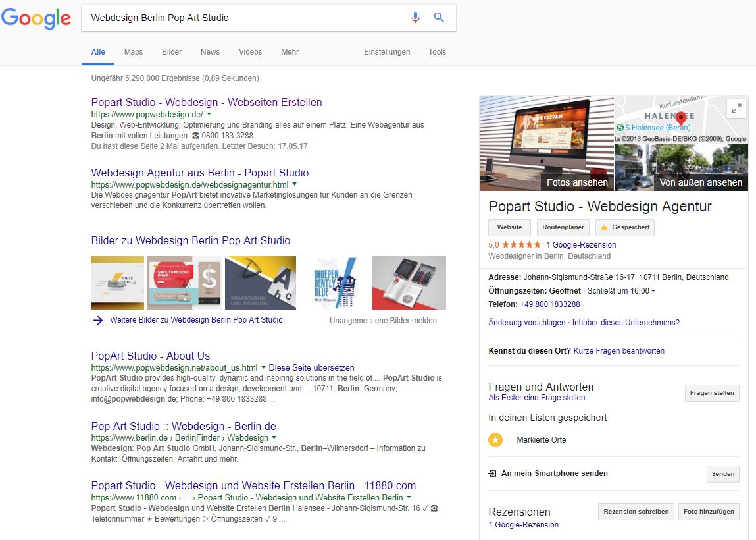Expand the map with the fullscreen arrows icon
The width and height of the screenshot is (756, 540).
click(736, 109)
